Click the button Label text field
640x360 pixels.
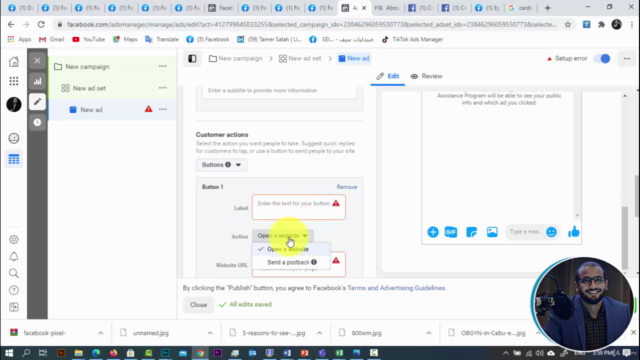coord(299,207)
